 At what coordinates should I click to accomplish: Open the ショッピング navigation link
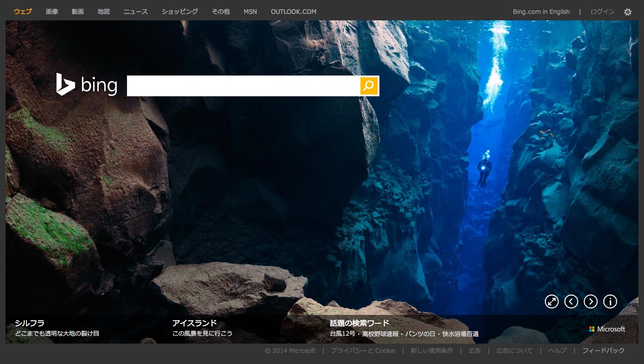180,12
